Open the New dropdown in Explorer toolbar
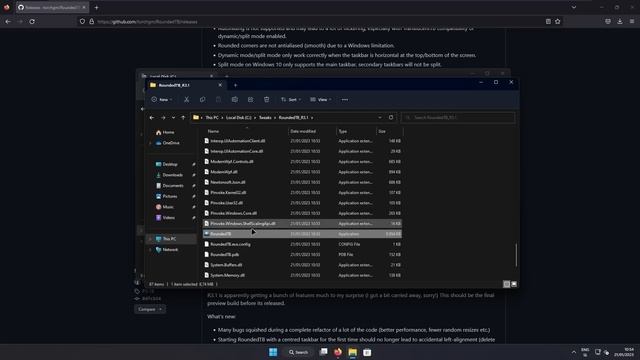Screen dimensions: 640x360 162,100
